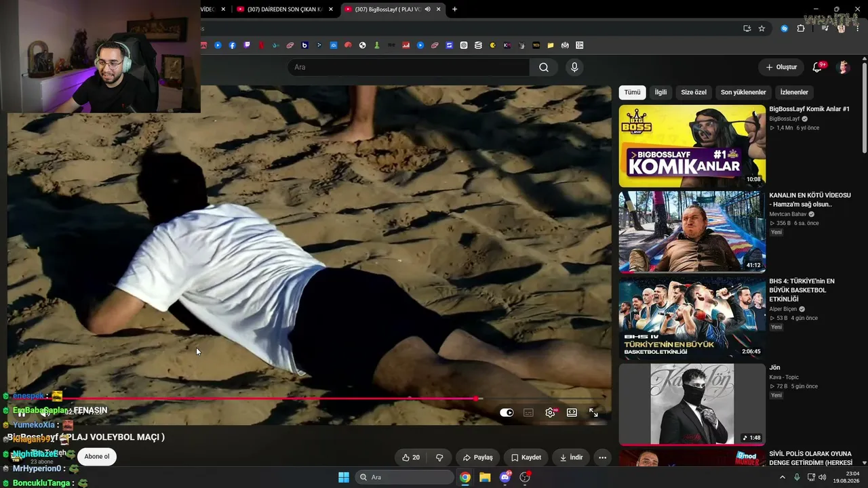Click the YouTube search magnifier button
This screenshot has width=868, height=488.
pyautogui.click(x=544, y=67)
